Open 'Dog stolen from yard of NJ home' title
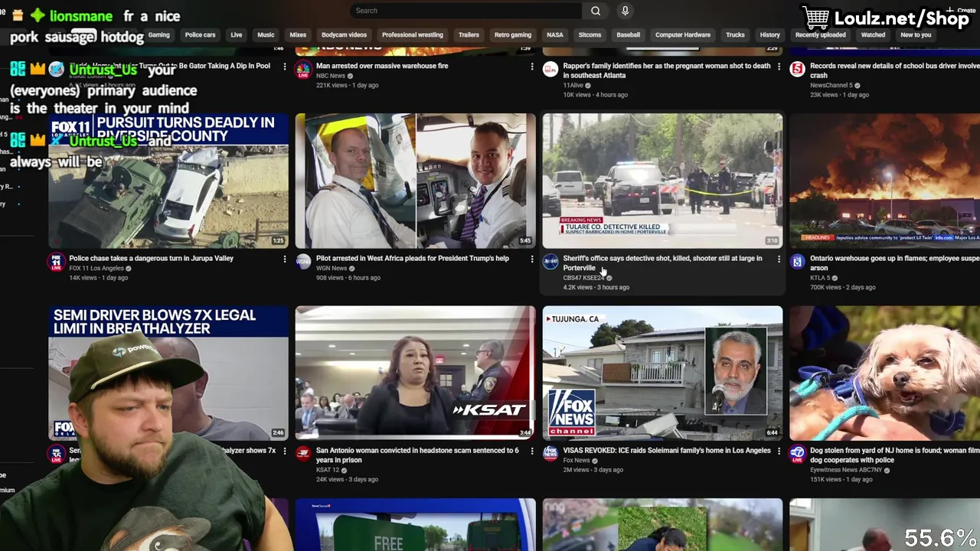980x551 pixels. click(x=894, y=455)
